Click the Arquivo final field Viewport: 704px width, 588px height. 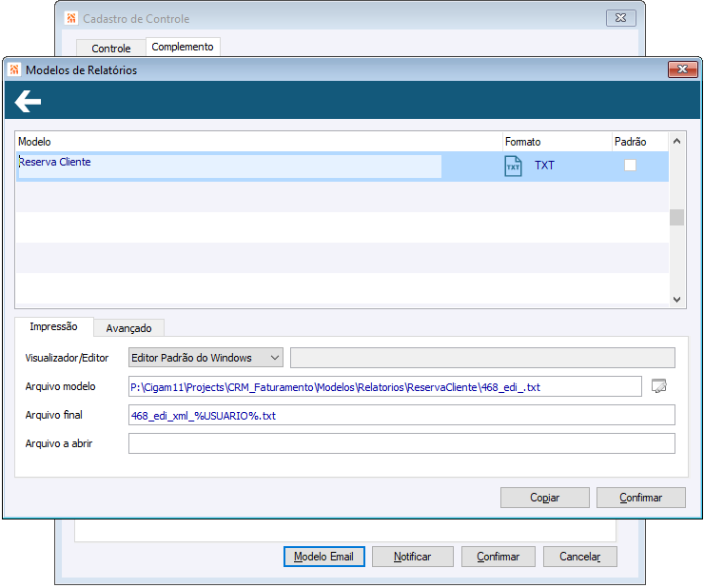pyautogui.click(x=401, y=415)
